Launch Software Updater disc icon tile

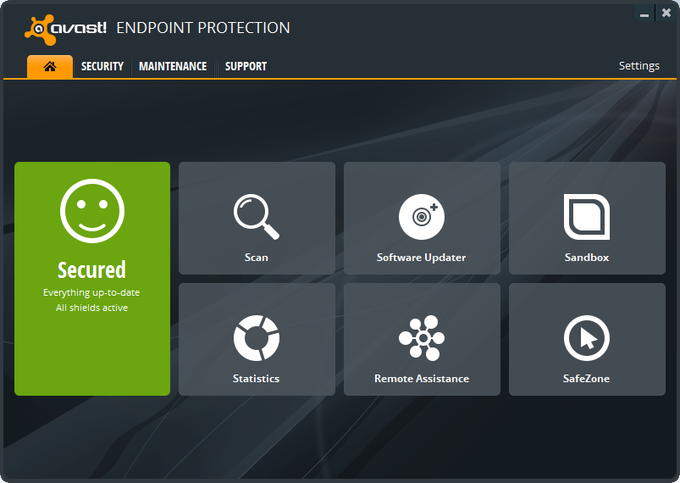(422, 218)
